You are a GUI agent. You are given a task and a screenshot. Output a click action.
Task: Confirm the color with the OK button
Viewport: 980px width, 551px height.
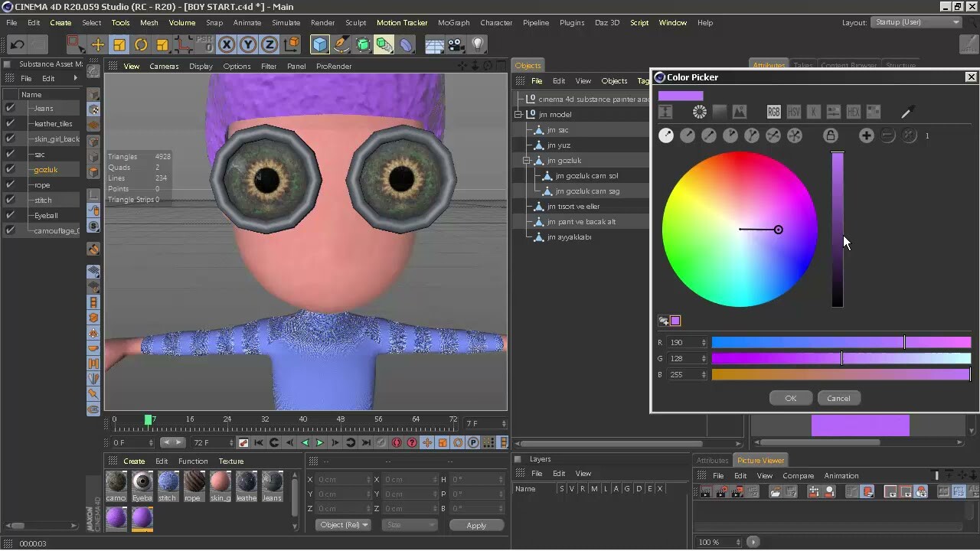(791, 398)
